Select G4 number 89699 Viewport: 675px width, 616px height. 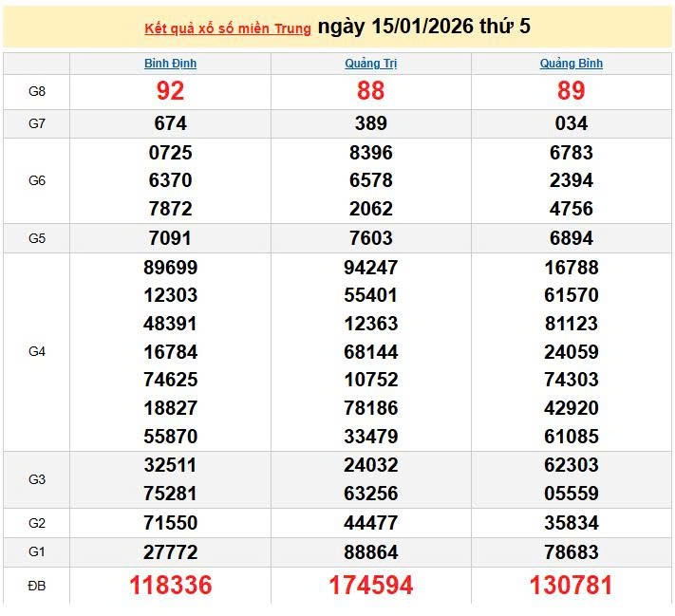(x=171, y=268)
